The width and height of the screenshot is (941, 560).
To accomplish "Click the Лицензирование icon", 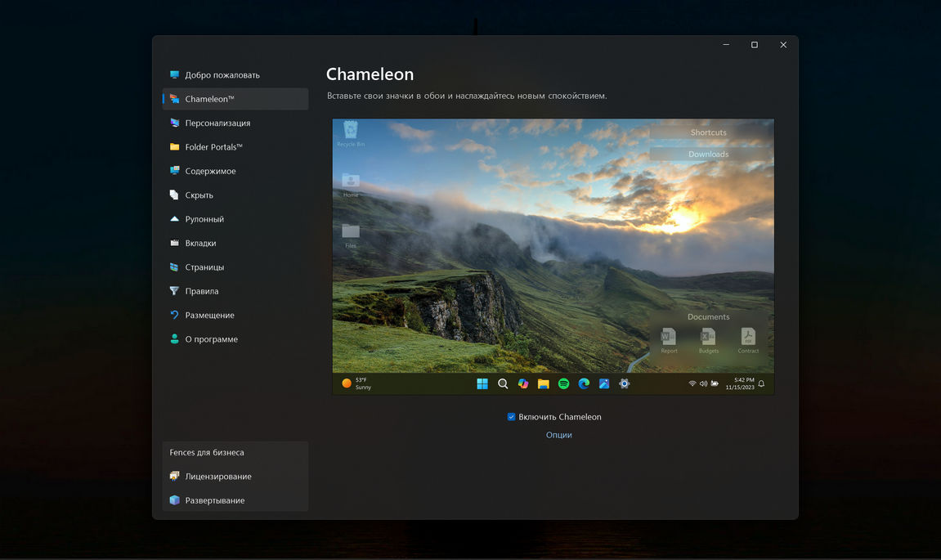I will [174, 477].
